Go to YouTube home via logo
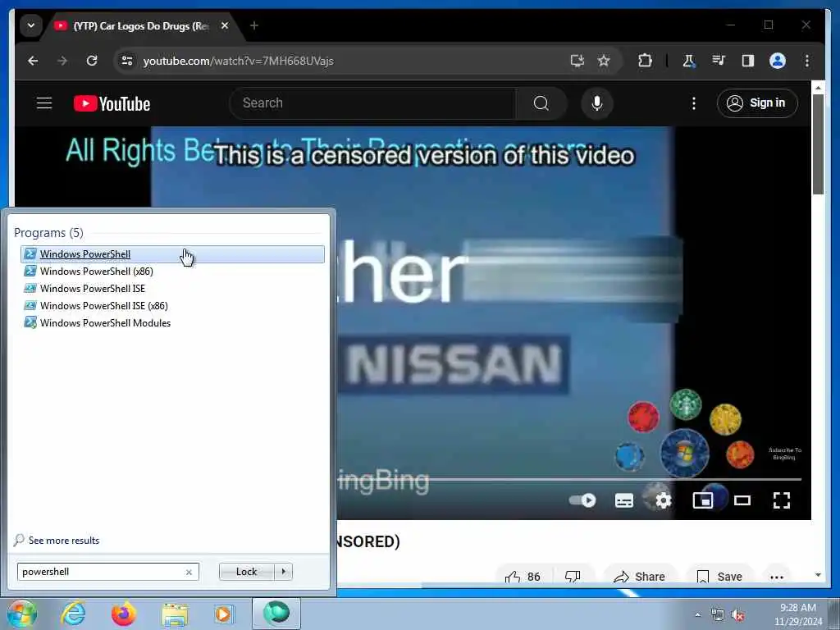The height and width of the screenshot is (630, 840). tap(112, 103)
